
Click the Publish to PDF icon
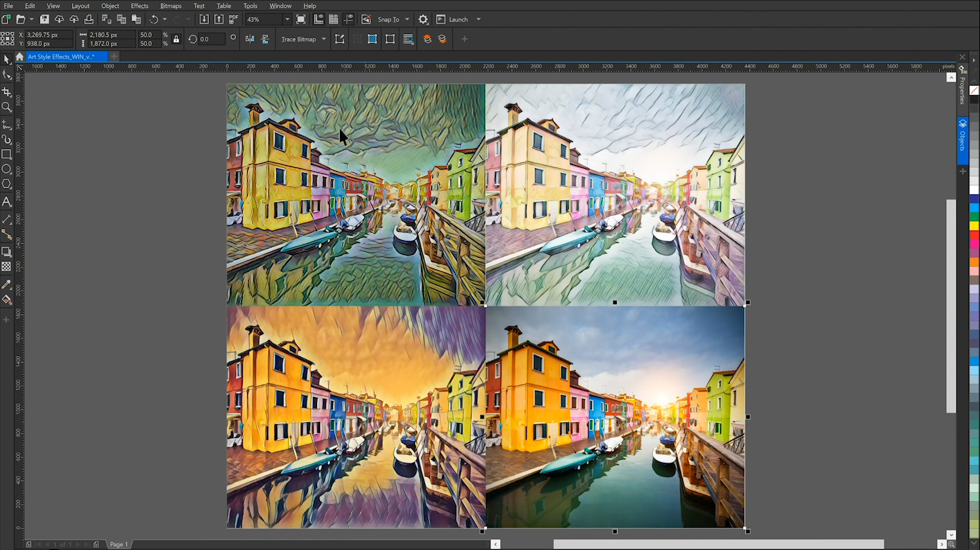(233, 19)
